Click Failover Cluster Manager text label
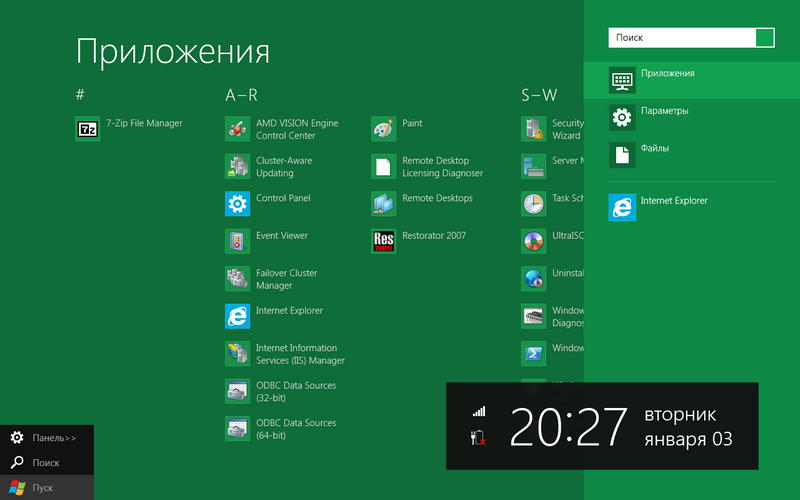 click(287, 279)
